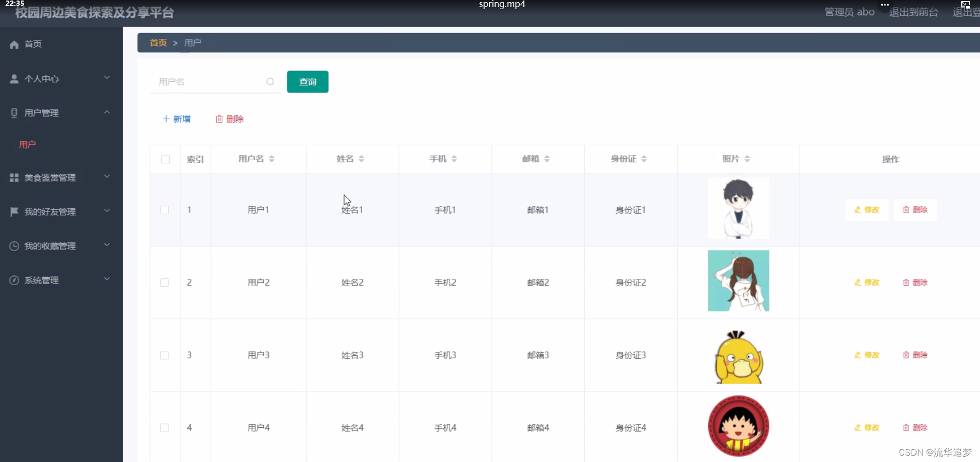Image resolution: width=980 pixels, height=462 pixels.
Task: Click 退出到前台 link in header
Action: pyautogui.click(x=914, y=12)
